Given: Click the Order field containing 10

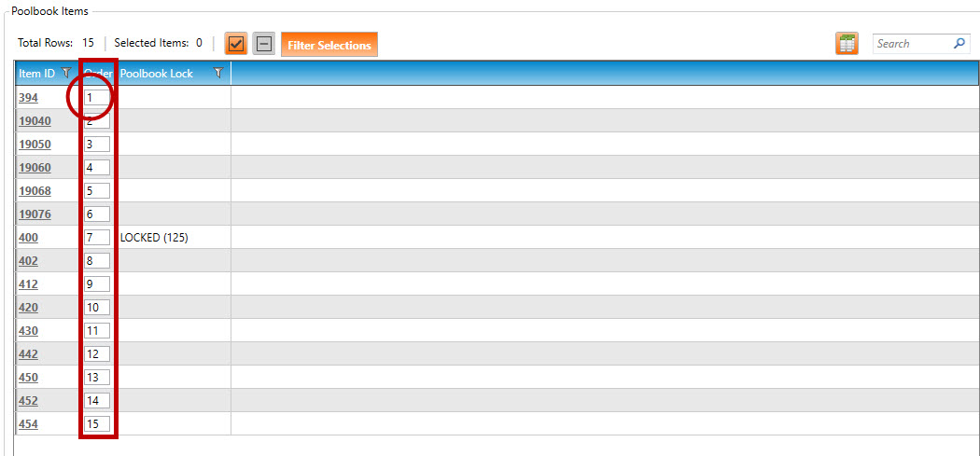Looking at the screenshot, I should tap(97, 307).
